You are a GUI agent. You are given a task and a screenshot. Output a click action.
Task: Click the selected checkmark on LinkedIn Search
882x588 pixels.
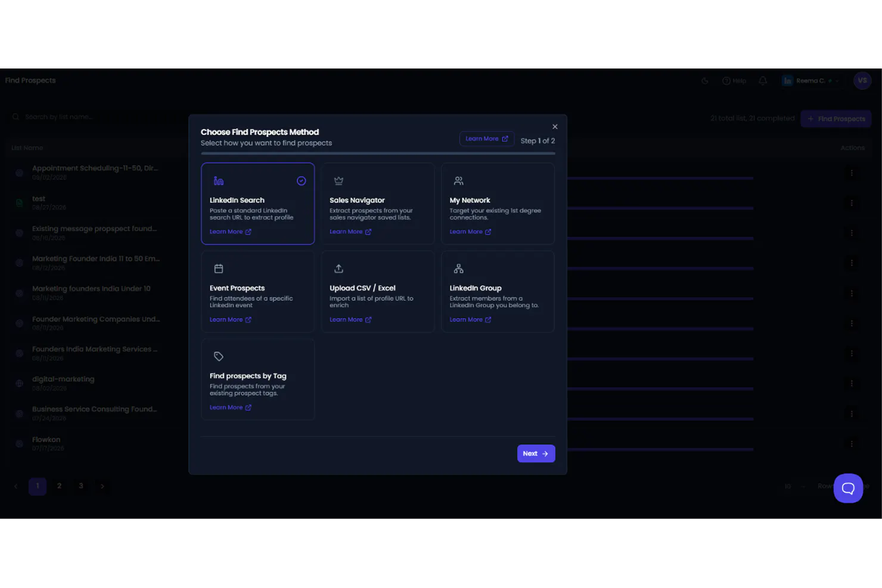pyautogui.click(x=302, y=181)
